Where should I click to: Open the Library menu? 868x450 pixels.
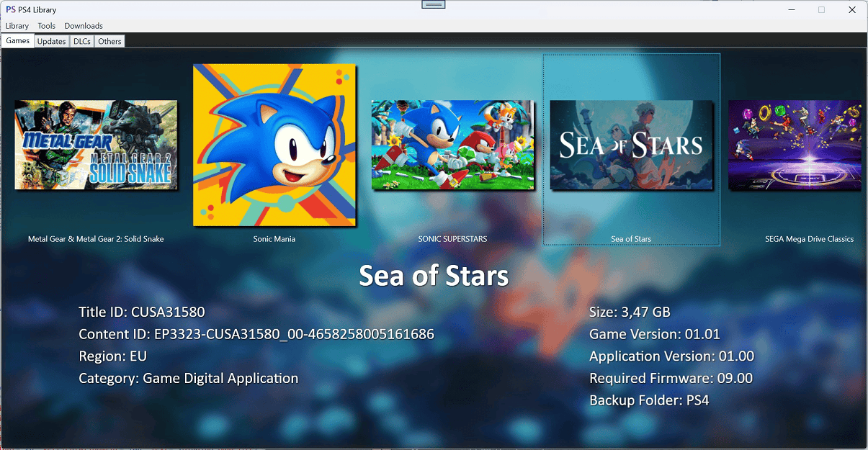(17, 26)
